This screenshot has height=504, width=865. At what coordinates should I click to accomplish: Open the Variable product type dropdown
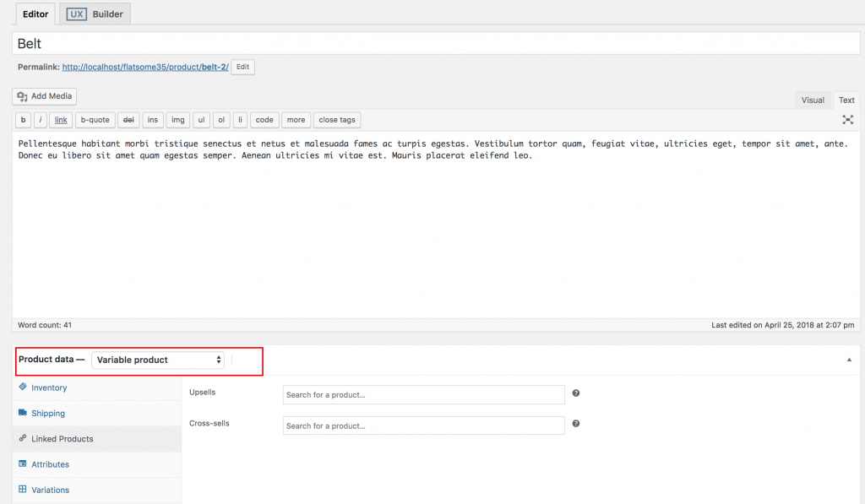click(x=158, y=359)
